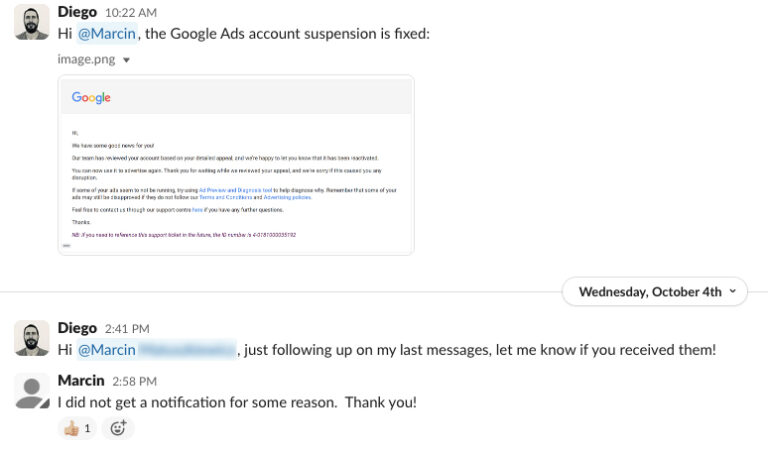Click Diego's avatar on the 2:41 PM message
768x453 pixels.
tap(32, 338)
